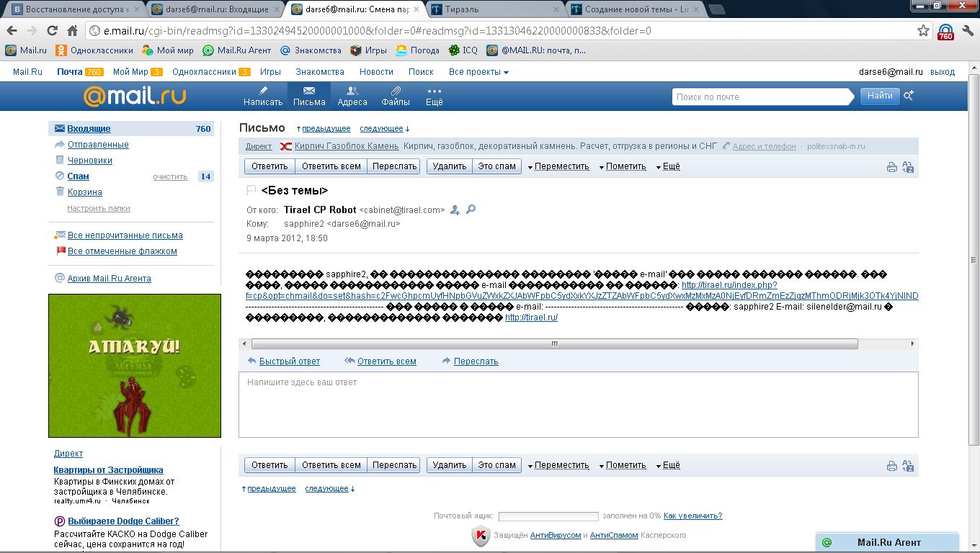This screenshot has height=553, width=980.
Task: Go to top следующее message link
Action: point(381,128)
